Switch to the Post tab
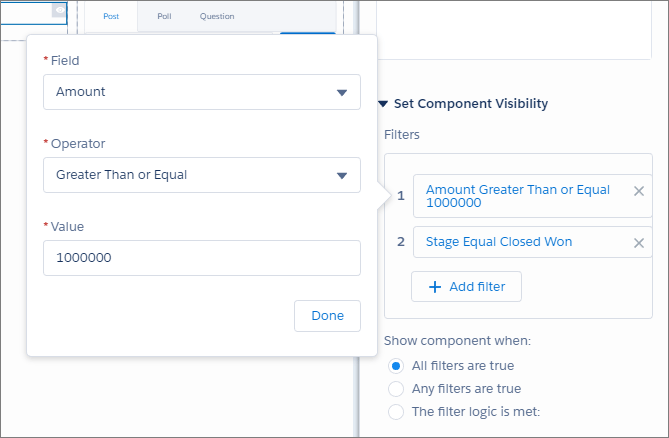The width and height of the screenshot is (669, 438). 111,16
